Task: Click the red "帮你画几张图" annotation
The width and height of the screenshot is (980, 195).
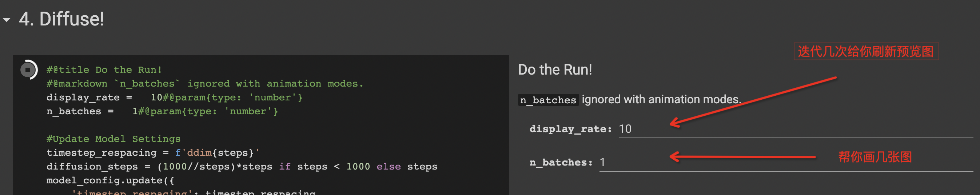Action: tap(875, 156)
